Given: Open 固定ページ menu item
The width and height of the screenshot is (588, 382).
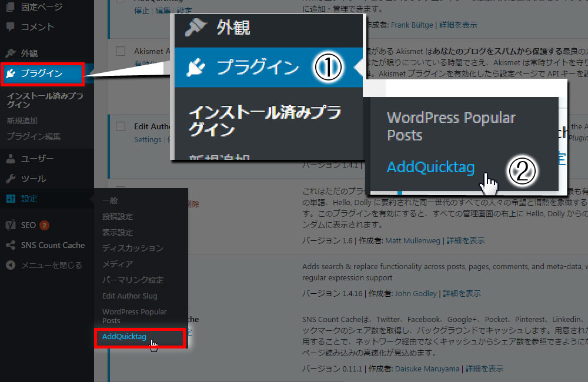Looking at the screenshot, I should pyautogui.click(x=42, y=6).
